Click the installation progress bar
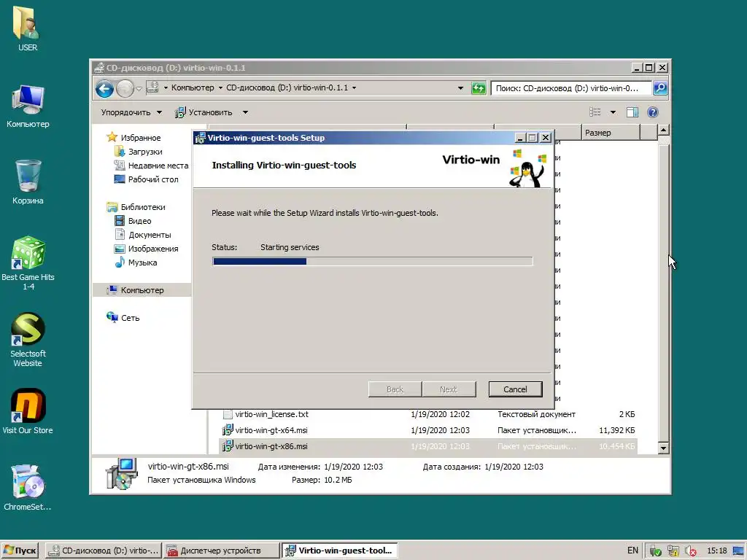This screenshot has height=560, width=747. pos(372,261)
